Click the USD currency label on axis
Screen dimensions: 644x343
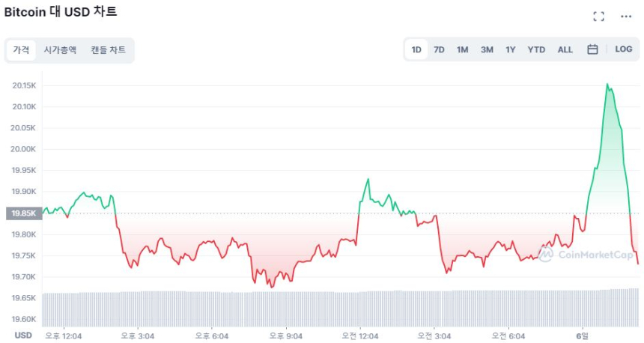pyautogui.click(x=23, y=336)
